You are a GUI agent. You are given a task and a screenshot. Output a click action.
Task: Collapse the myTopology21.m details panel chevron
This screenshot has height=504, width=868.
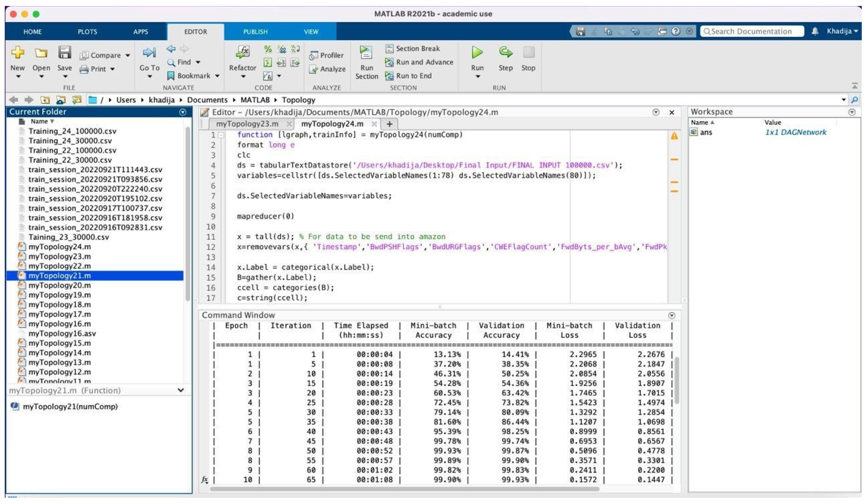181,390
